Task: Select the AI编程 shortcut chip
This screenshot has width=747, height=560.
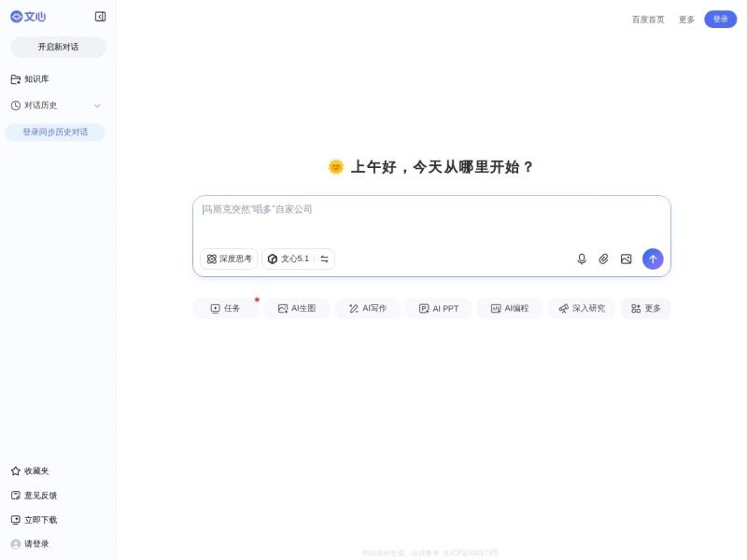Action: click(x=509, y=309)
